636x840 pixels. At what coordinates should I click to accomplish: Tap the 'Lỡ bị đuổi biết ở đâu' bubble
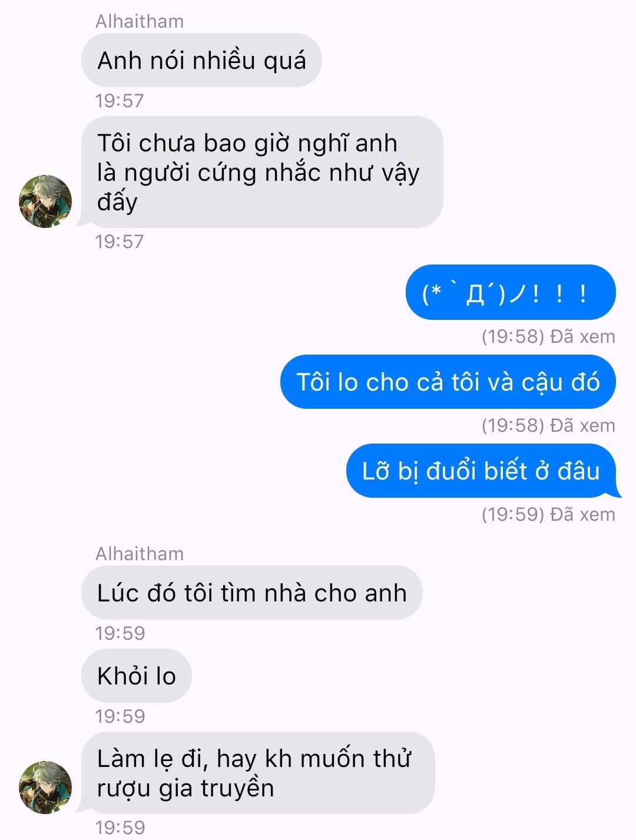482,471
